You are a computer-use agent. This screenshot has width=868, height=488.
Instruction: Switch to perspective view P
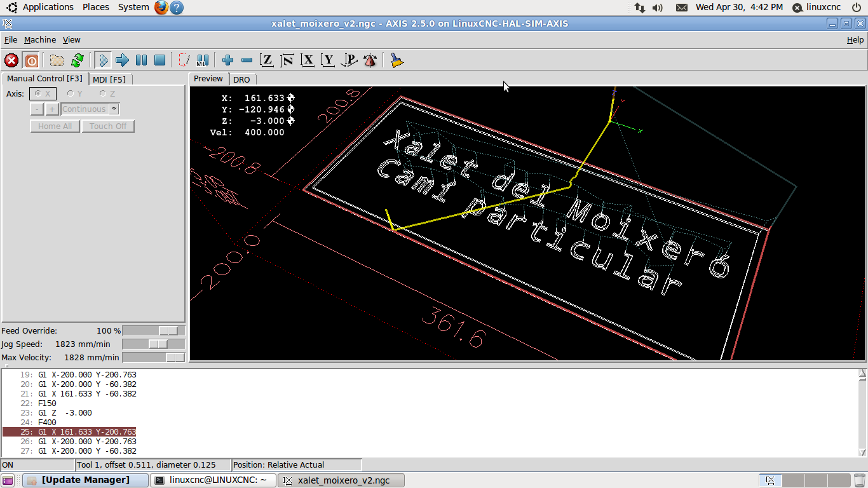point(349,60)
